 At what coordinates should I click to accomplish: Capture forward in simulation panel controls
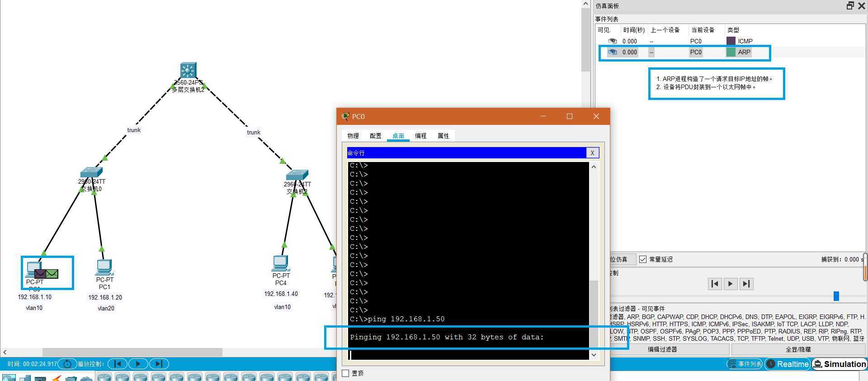pyautogui.click(x=746, y=284)
